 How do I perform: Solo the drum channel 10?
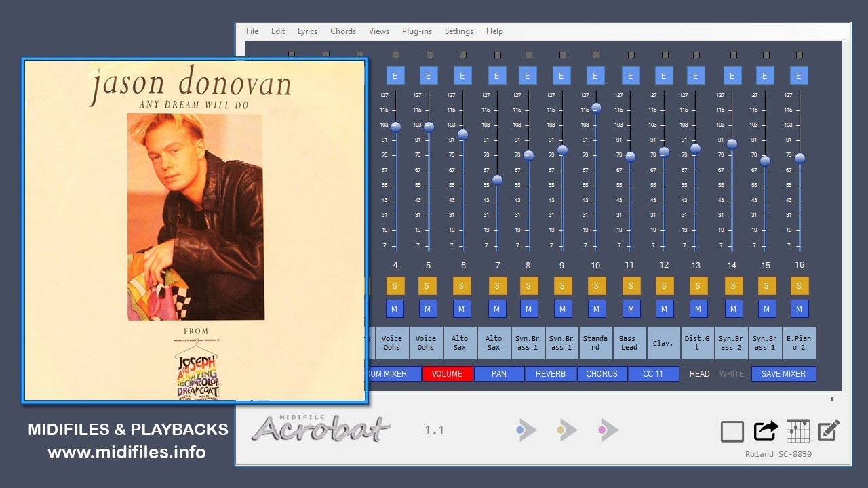tap(596, 285)
